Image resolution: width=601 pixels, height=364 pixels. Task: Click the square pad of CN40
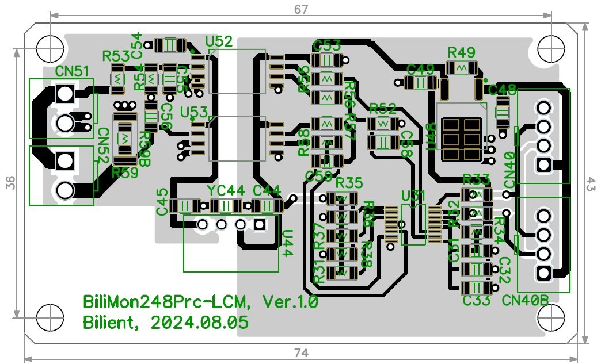544,165
